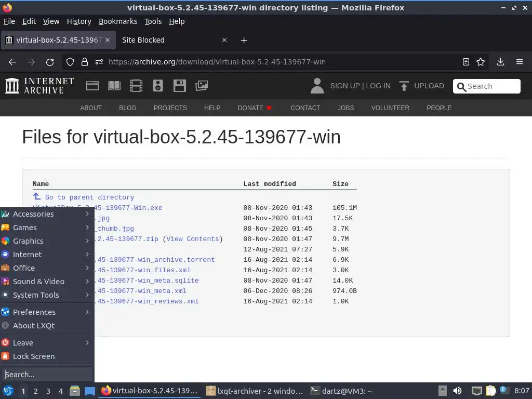
Task: Click Go to parent directory link
Action: click(89, 197)
